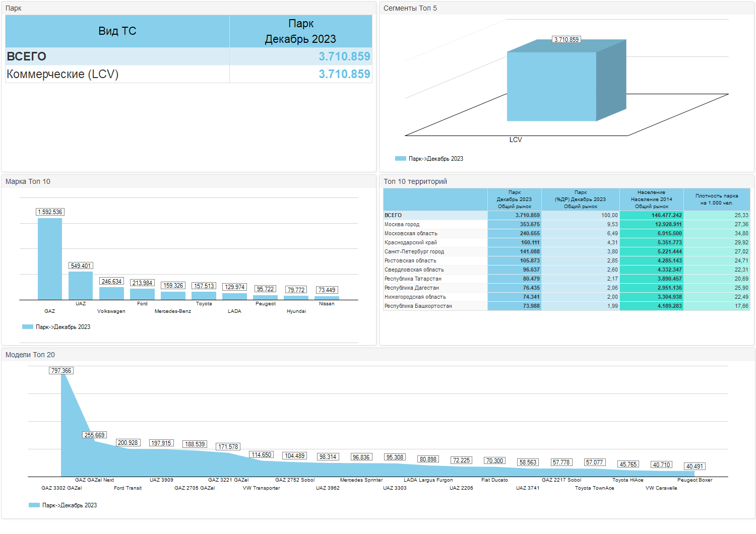
Task: Click the ВСЕГО row in Парк table
Action: 188,56
